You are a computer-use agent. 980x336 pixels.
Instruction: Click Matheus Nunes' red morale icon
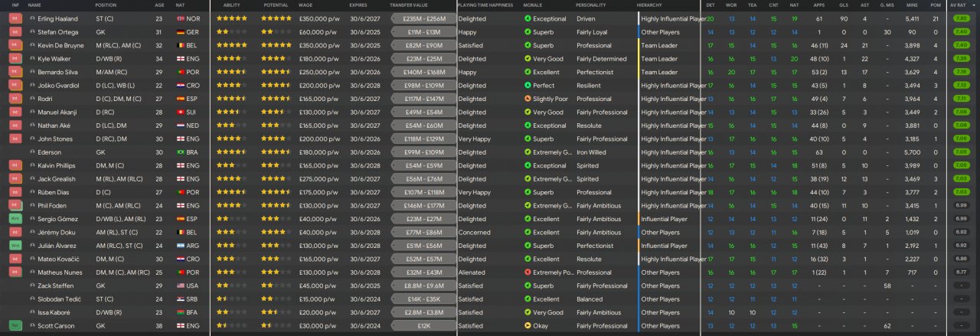(x=527, y=272)
